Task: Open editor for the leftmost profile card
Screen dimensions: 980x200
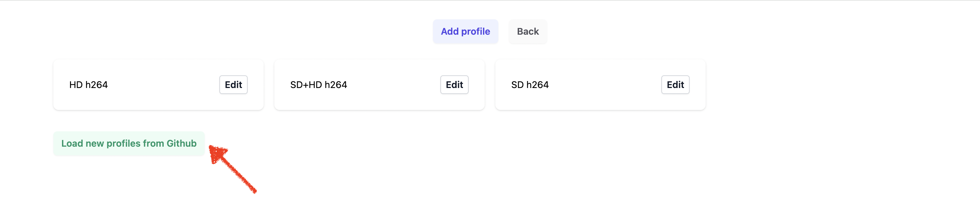Action: [233, 85]
